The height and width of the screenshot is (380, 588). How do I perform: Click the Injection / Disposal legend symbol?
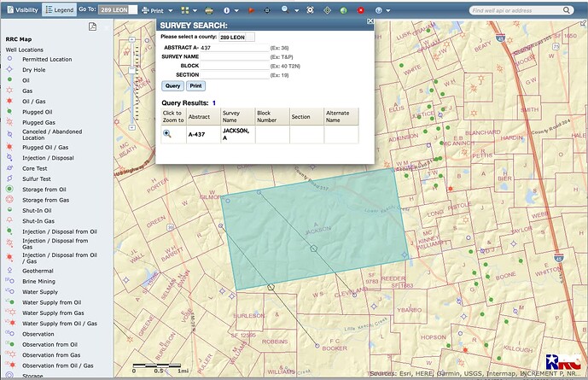[9, 158]
